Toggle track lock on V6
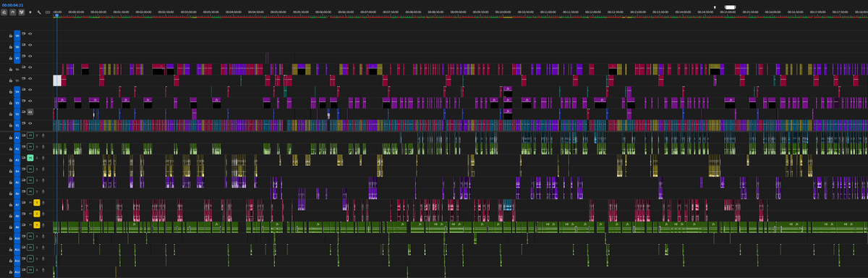Screen dimensions: 868x278 [x=11, y=69]
